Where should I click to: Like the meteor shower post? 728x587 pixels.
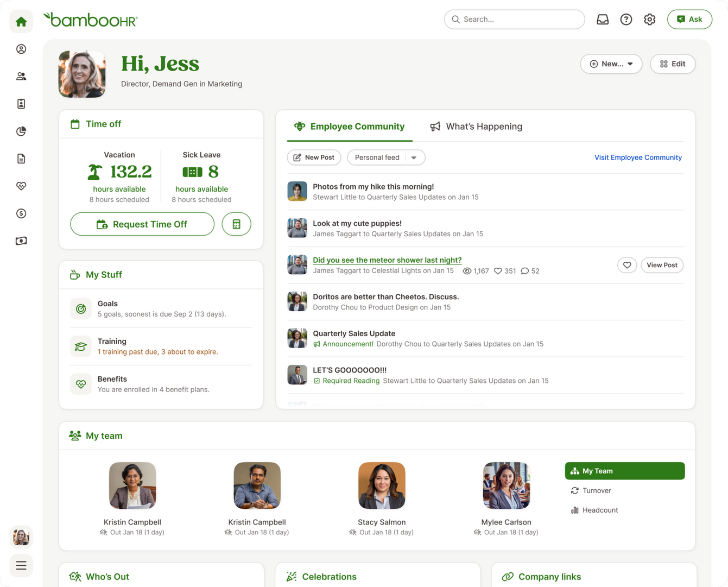pos(626,265)
